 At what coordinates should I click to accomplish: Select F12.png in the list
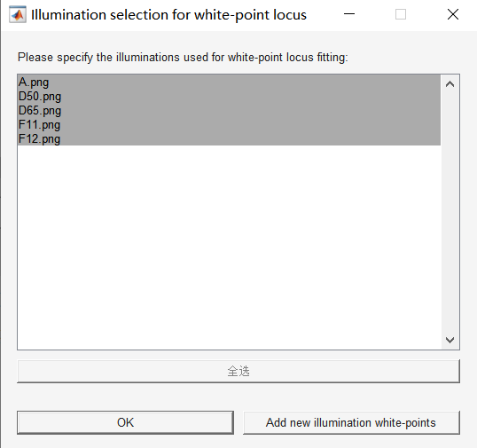tap(229, 138)
